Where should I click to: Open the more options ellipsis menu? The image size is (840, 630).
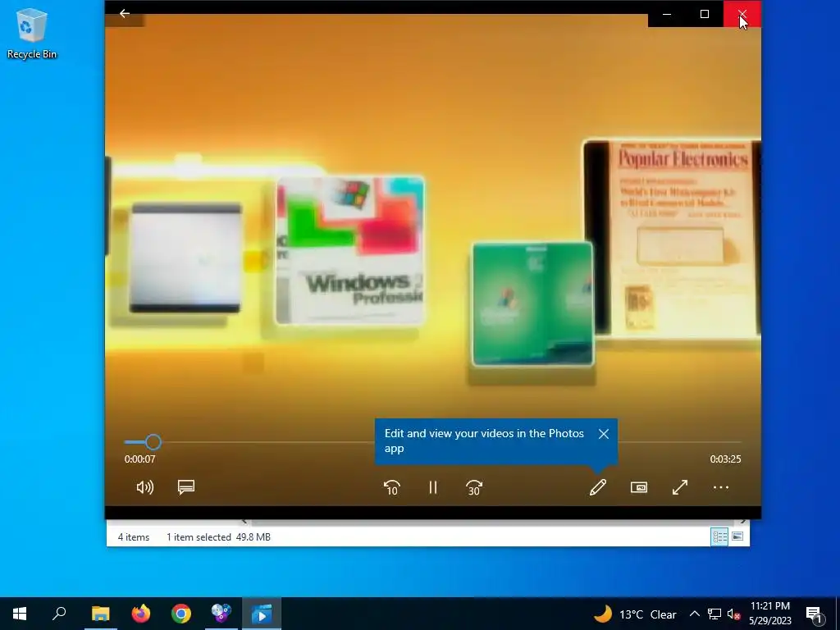click(x=721, y=487)
